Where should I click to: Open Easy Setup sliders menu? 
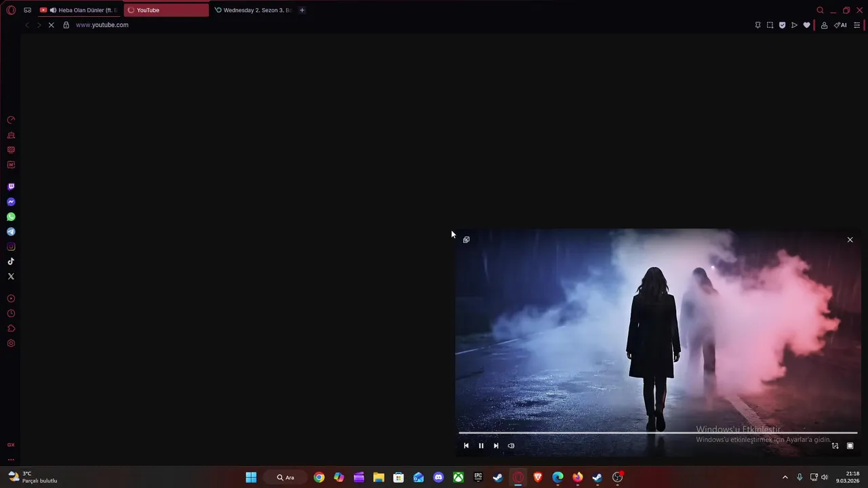tap(857, 25)
